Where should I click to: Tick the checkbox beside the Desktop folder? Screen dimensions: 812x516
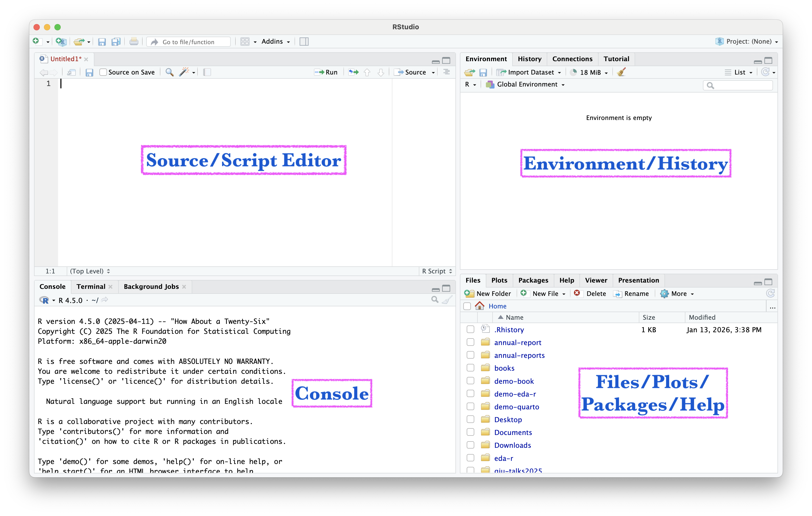470,420
